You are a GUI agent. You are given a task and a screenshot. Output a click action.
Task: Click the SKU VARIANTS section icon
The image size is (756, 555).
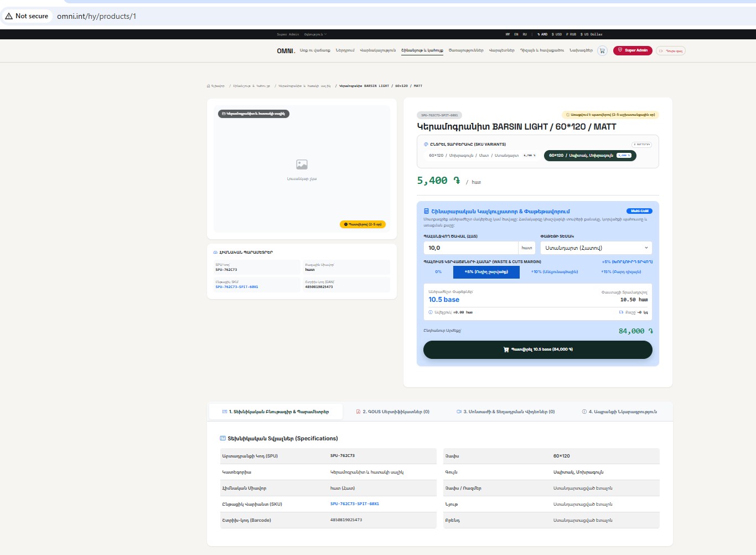coord(426,144)
